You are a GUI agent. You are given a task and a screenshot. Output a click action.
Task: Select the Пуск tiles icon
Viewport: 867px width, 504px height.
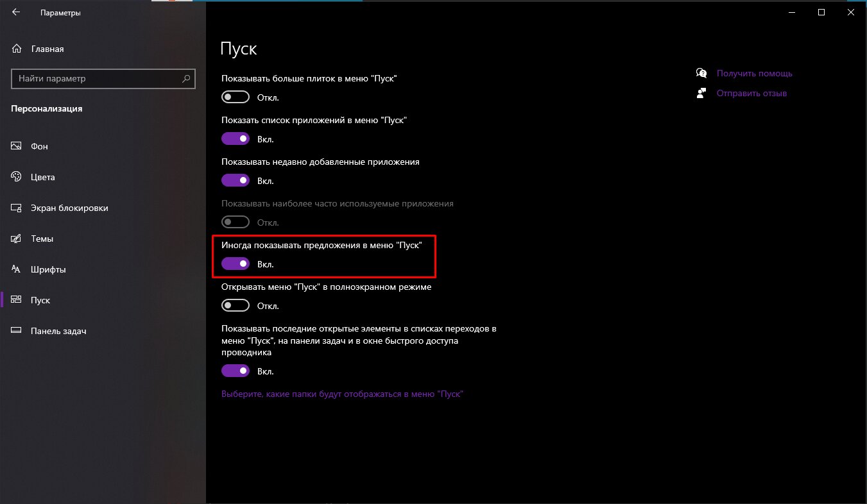point(17,300)
